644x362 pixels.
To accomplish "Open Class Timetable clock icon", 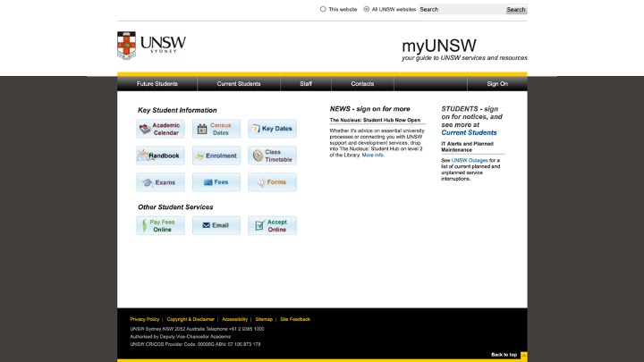I will 272,156.
